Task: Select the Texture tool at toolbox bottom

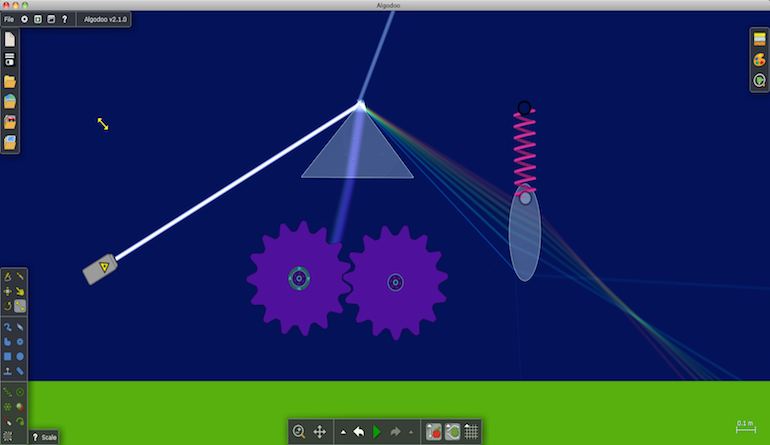Action: [x=7, y=436]
